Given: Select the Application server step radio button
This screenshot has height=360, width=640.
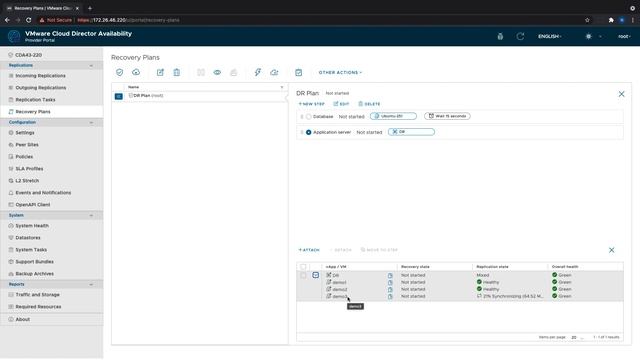Looking at the screenshot, I should pos(309,132).
